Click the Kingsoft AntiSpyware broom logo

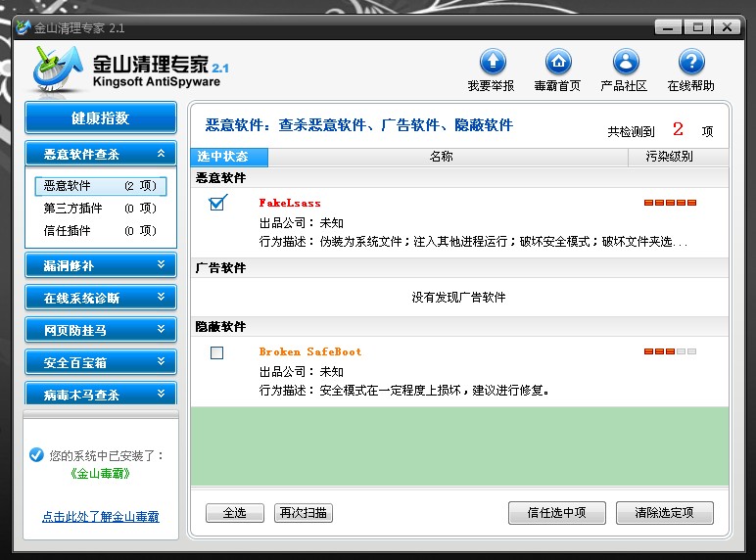pos(57,70)
